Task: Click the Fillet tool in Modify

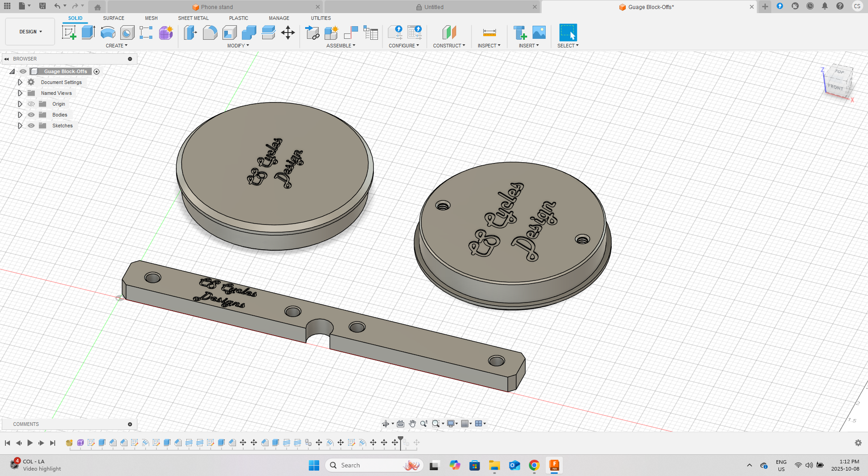Action: [x=210, y=33]
